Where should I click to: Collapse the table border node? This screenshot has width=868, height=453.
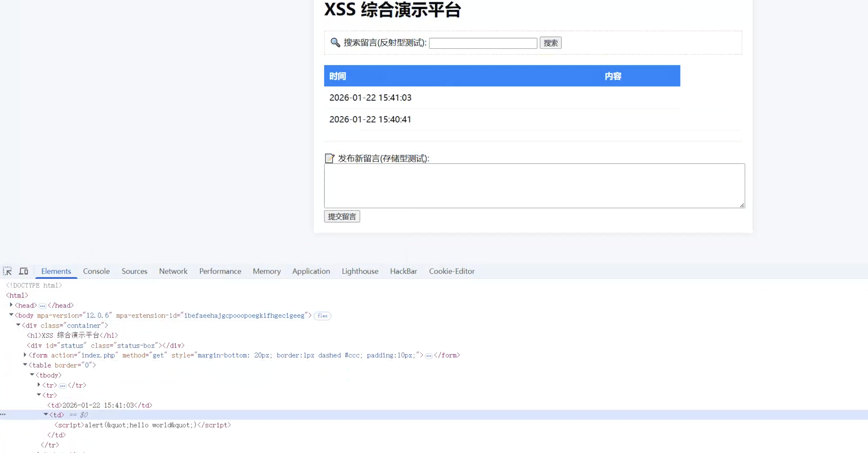click(x=25, y=365)
